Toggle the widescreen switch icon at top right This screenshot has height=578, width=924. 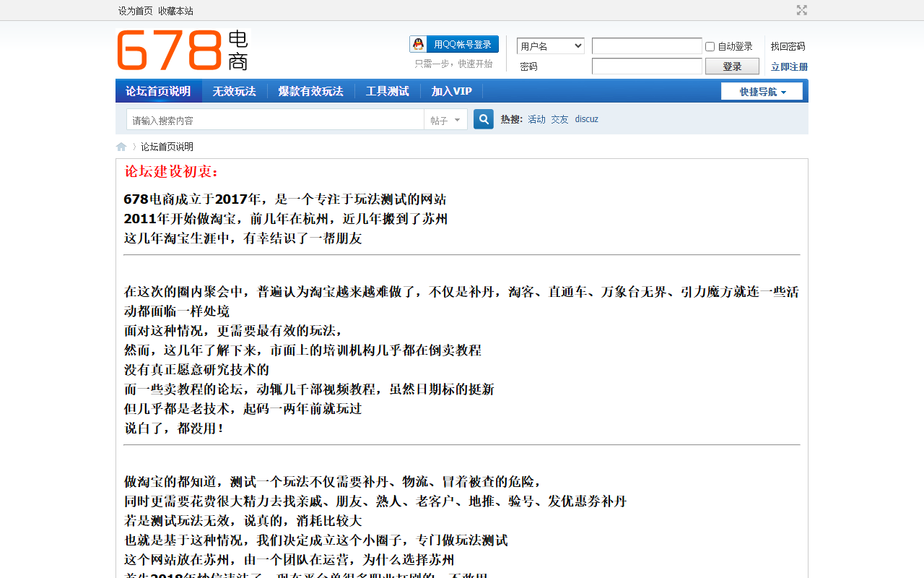[801, 10]
